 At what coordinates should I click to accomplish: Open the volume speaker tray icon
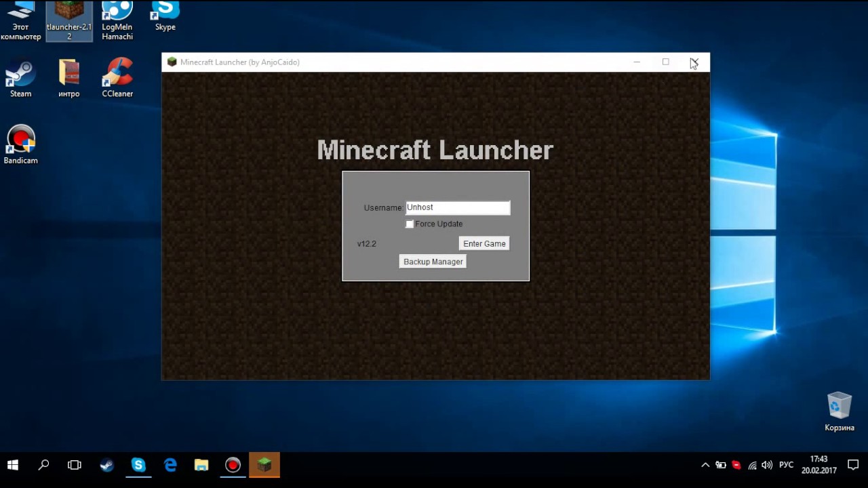[x=767, y=465]
